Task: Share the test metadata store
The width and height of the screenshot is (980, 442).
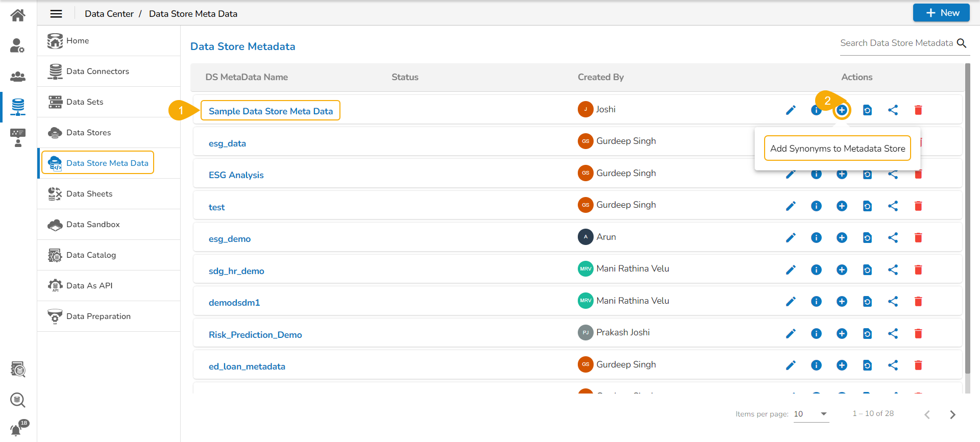Action: 893,206
